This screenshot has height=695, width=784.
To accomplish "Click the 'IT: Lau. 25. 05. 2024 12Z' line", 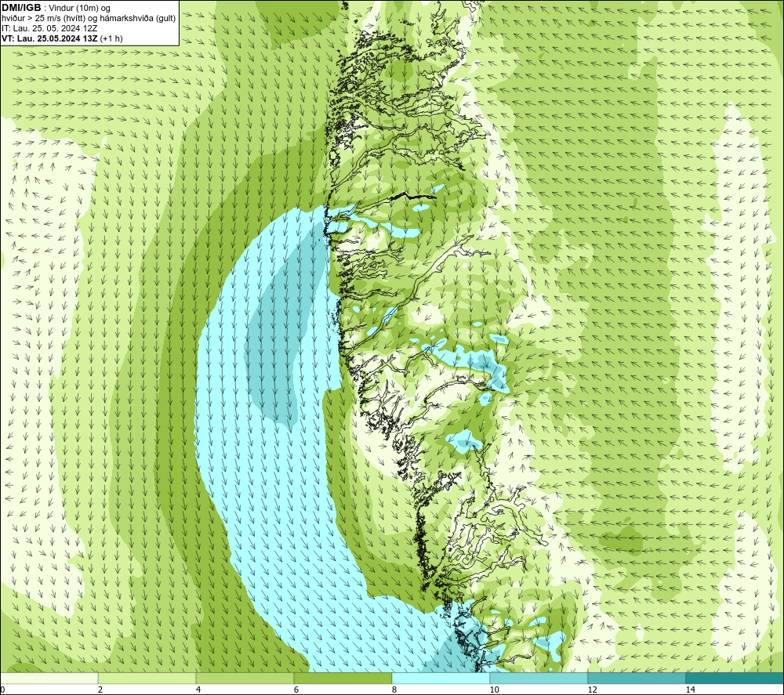I will coord(49,28).
